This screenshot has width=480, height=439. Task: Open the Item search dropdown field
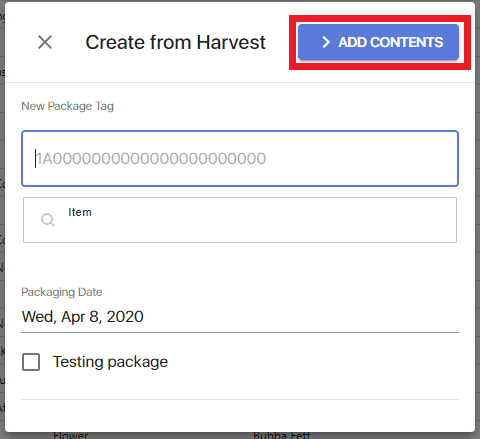240,220
